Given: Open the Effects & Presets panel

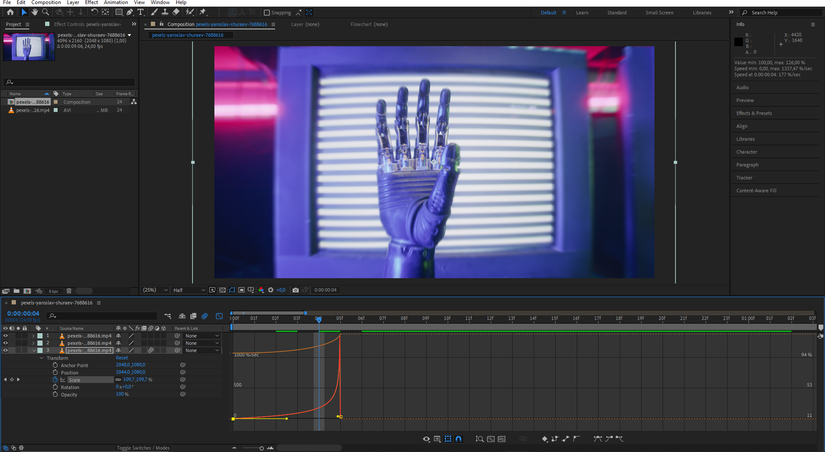Looking at the screenshot, I should click(x=754, y=113).
